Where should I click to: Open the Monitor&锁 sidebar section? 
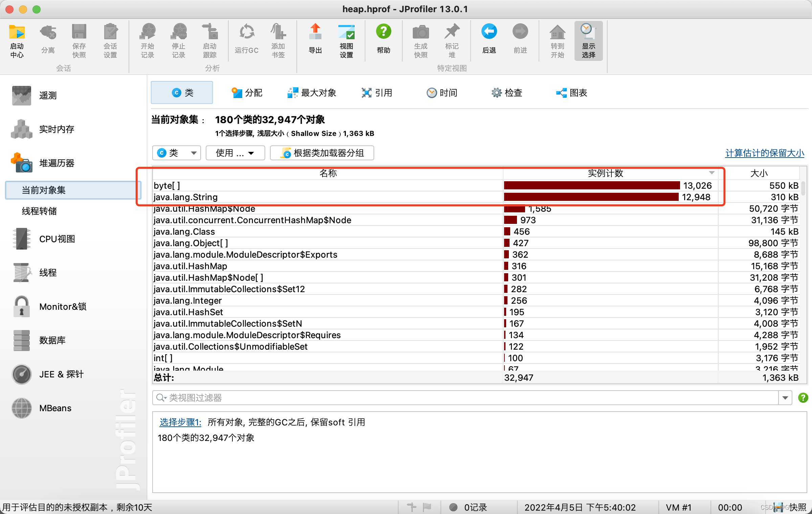(63, 306)
